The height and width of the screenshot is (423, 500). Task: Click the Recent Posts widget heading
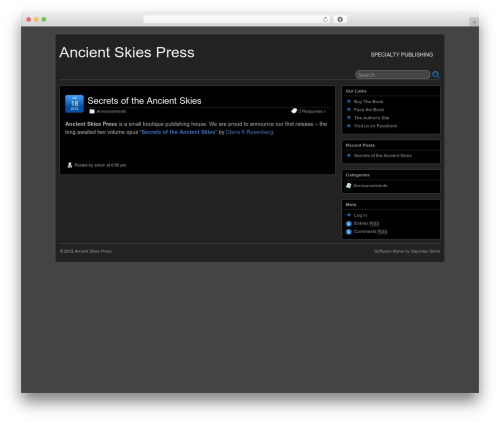click(360, 145)
